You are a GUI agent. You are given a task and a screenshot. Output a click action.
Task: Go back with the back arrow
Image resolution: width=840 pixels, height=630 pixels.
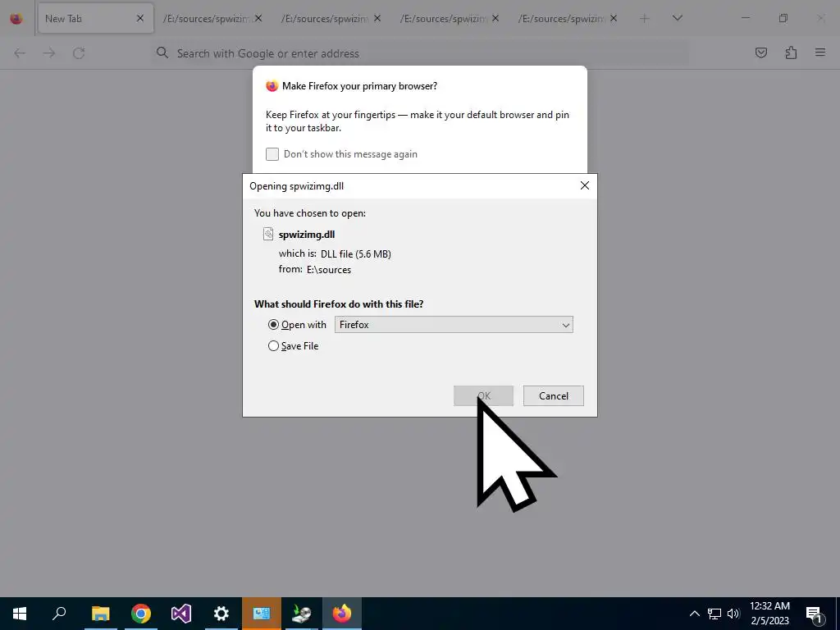(x=20, y=53)
